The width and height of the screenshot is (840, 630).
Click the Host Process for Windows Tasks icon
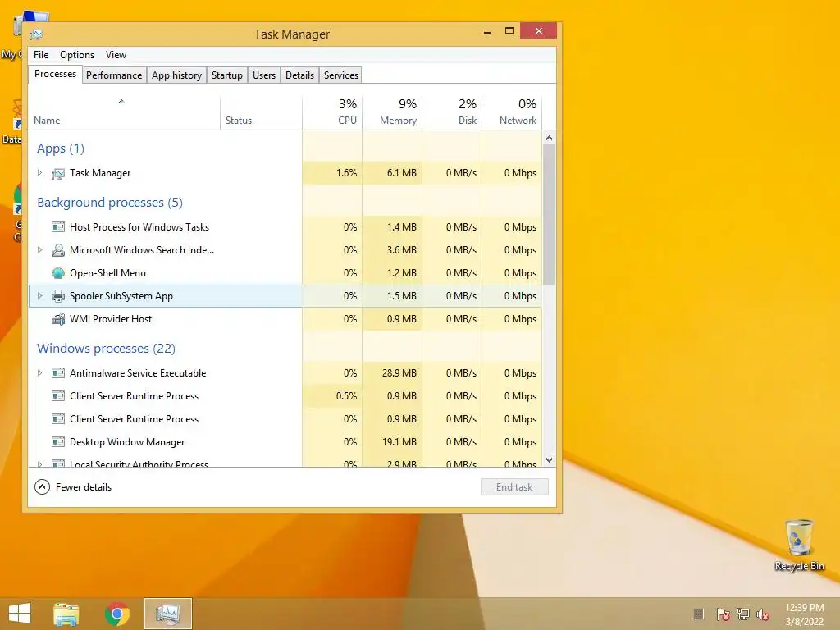[58, 227]
